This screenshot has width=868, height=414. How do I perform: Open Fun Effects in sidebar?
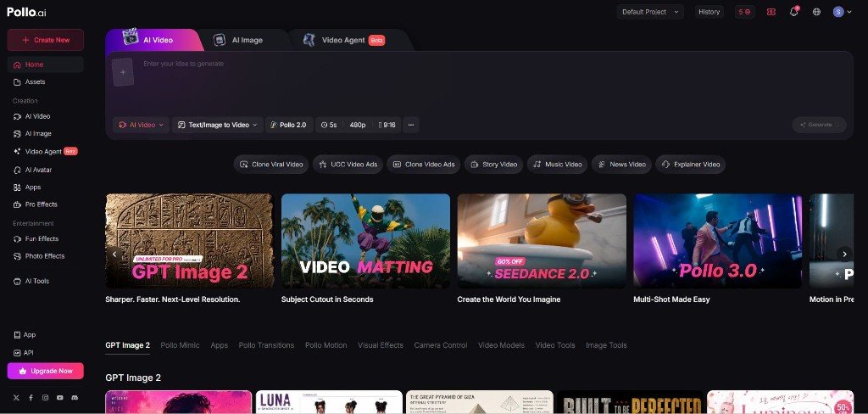46,239
